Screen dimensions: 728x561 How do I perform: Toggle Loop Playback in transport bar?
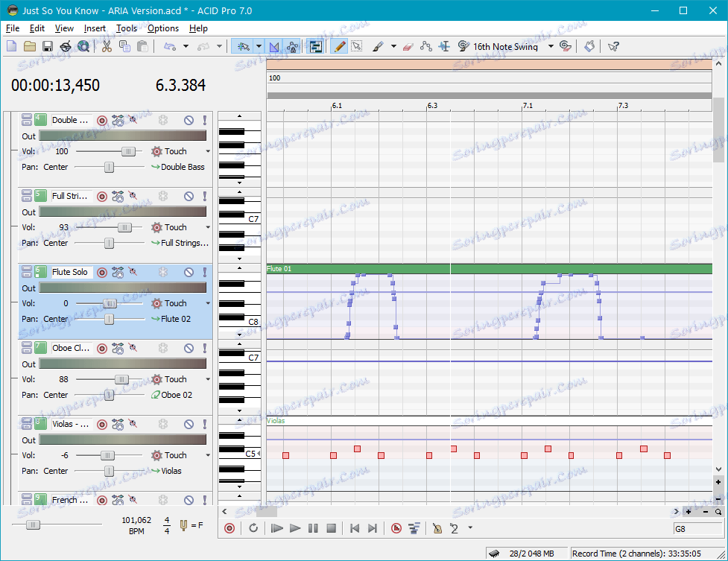point(253,528)
